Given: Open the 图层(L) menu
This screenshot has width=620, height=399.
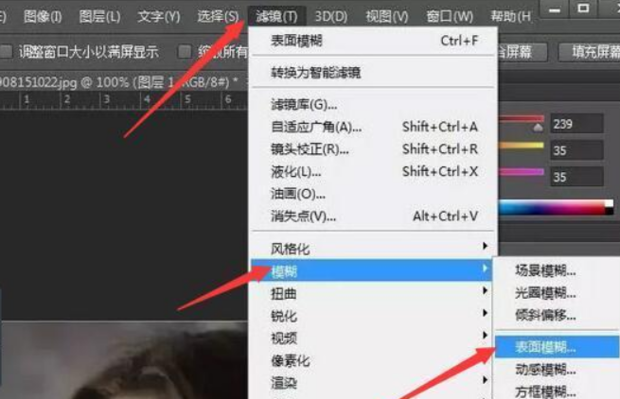Looking at the screenshot, I should pos(100,17).
